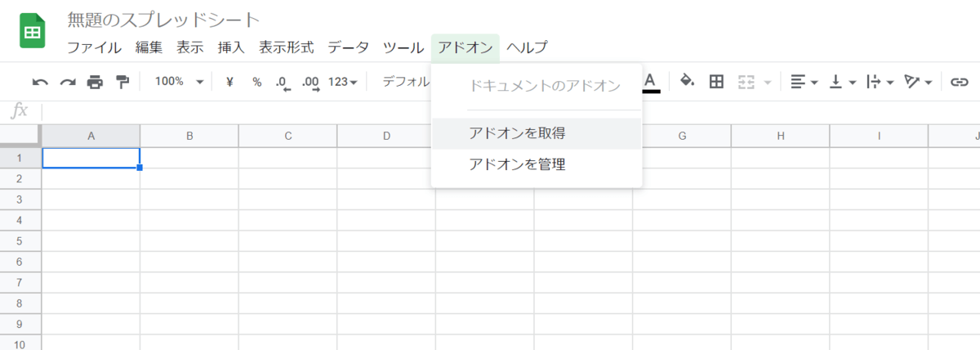Open the borders tool
This screenshot has height=350, width=980.
tap(716, 81)
